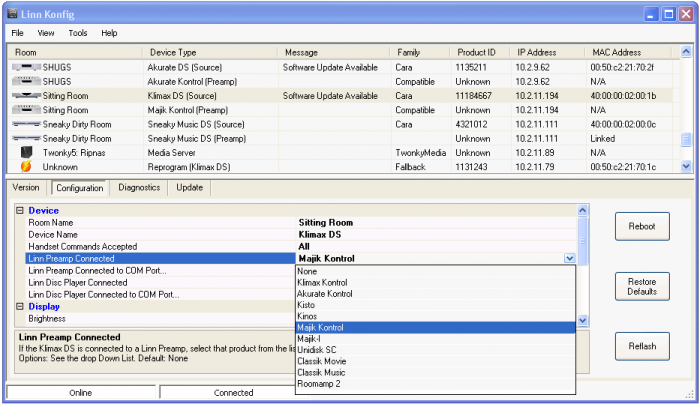Sort by the Device Type column header
Viewport: 700px width, 404px height.
point(210,52)
